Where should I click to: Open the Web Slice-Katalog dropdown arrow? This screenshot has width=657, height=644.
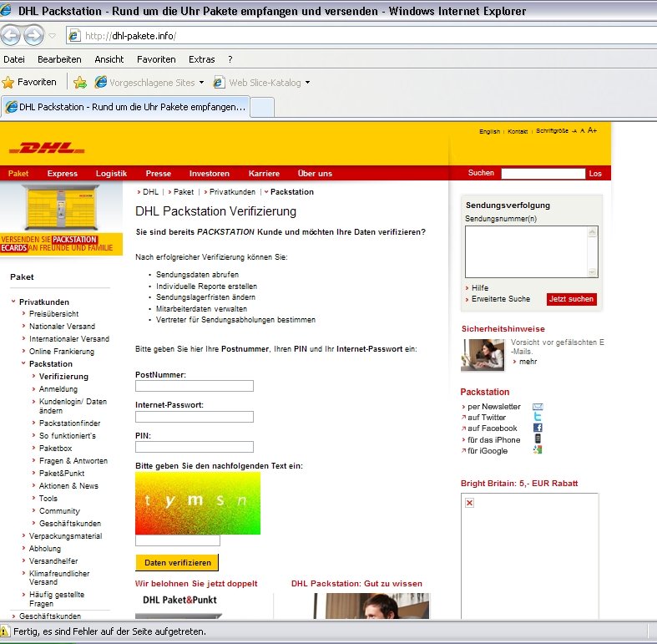pyautogui.click(x=307, y=83)
